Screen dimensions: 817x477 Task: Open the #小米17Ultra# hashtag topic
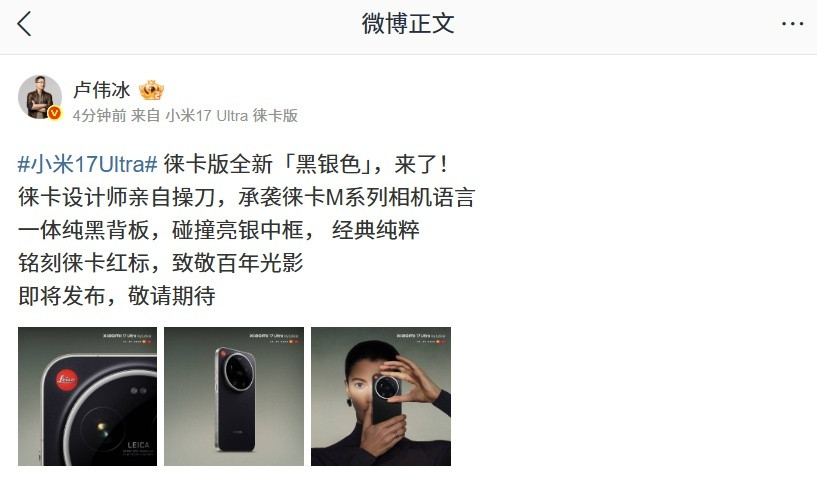click(88, 164)
